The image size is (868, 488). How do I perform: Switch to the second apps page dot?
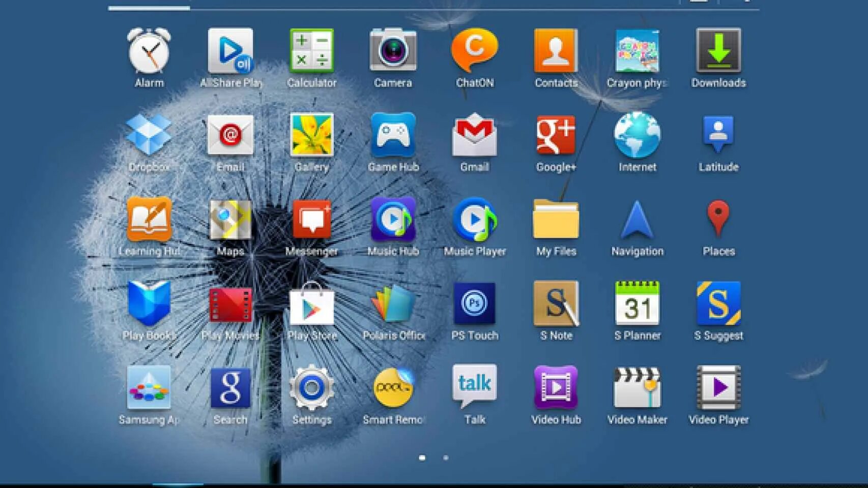coord(446,457)
